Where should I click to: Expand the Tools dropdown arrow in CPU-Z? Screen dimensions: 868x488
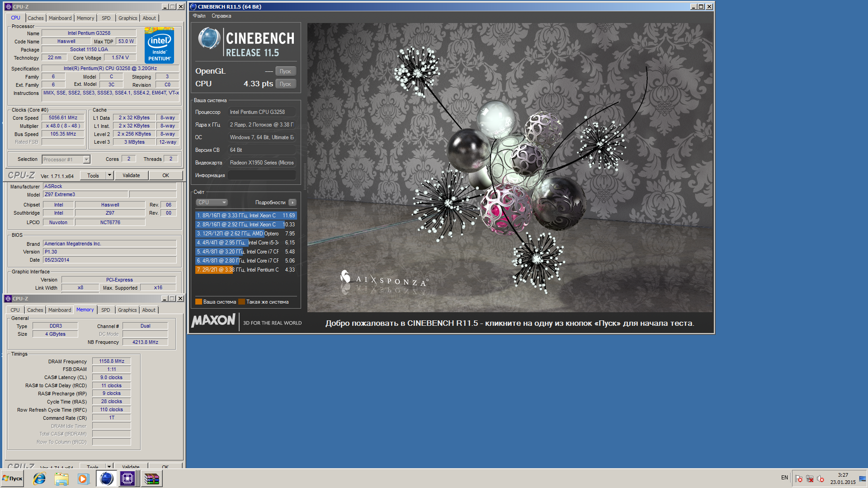coord(109,175)
